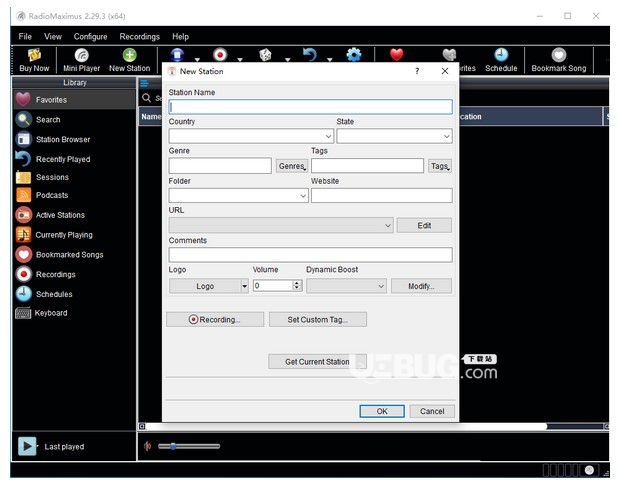This screenshot has width=618, height=482.
Task: Click Get Current Station button
Action: click(x=317, y=361)
